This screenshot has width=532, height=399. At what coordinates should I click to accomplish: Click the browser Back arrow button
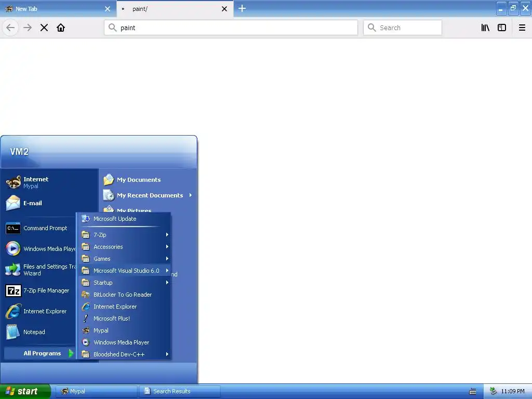[10, 28]
